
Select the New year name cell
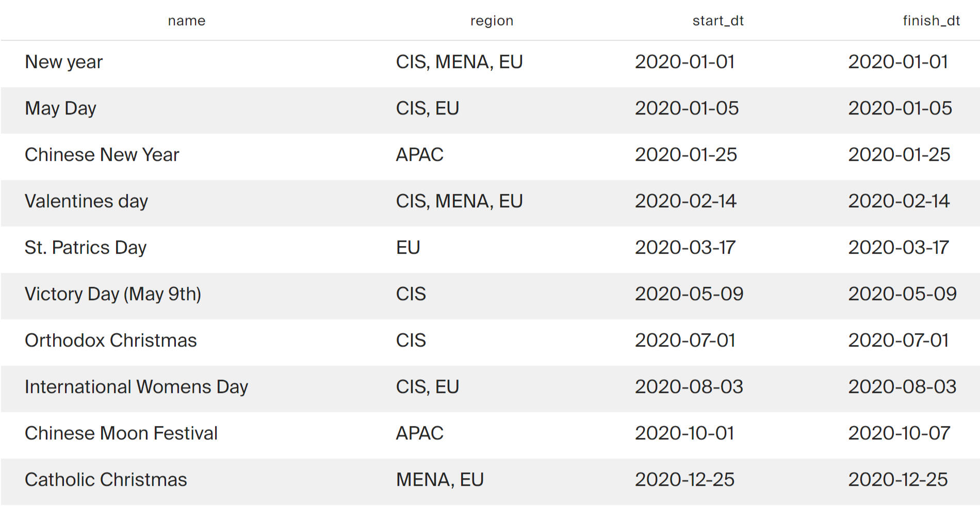pos(64,62)
